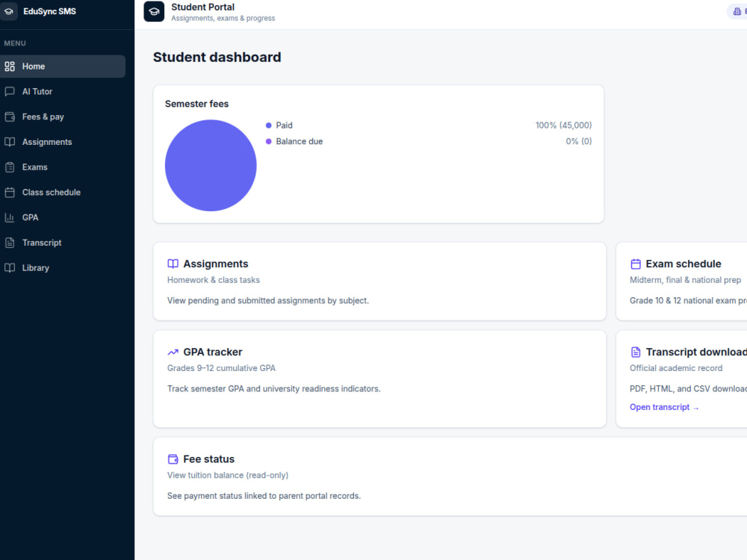Open the Assignments dashboard card heading

(x=216, y=264)
